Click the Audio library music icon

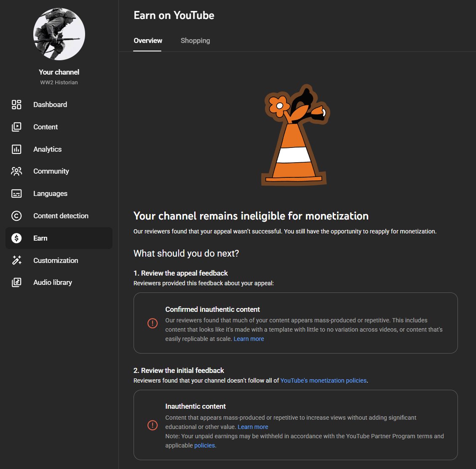(16, 282)
